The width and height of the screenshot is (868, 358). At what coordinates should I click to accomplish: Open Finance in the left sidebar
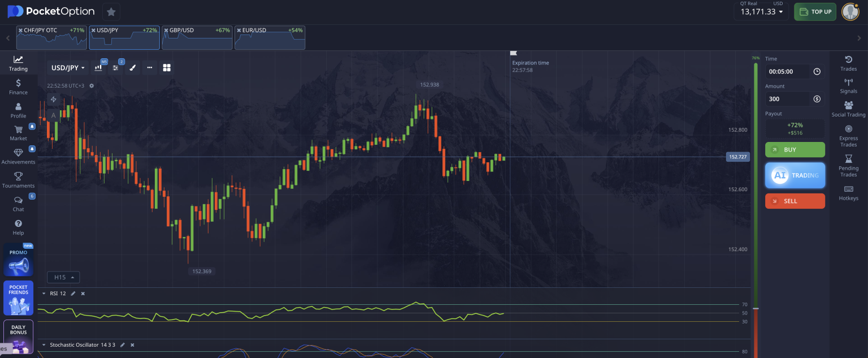click(x=18, y=87)
